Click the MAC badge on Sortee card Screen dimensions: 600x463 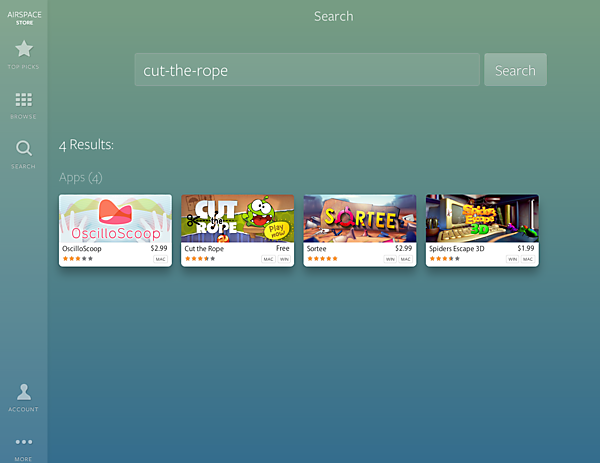[x=406, y=259]
